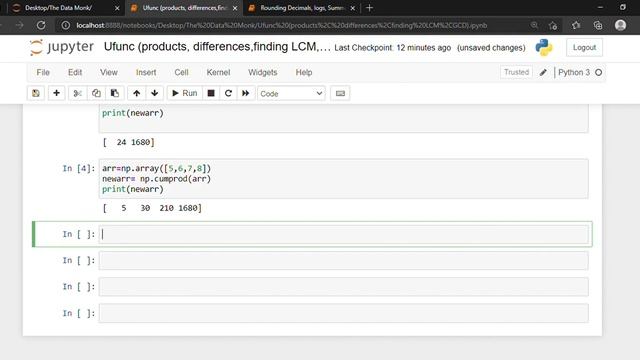This screenshot has height=360, width=640.
Task: Open the Kernel menu
Action: (218, 72)
